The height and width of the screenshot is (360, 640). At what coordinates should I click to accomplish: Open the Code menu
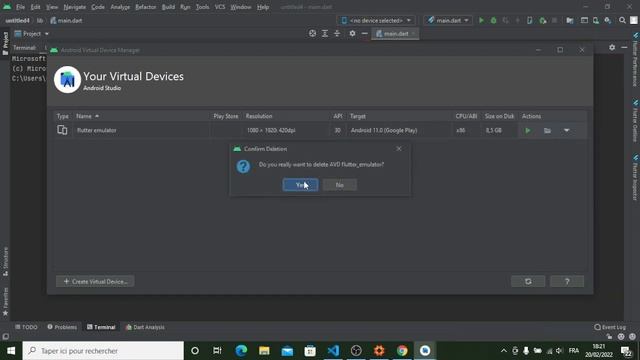[98, 7]
